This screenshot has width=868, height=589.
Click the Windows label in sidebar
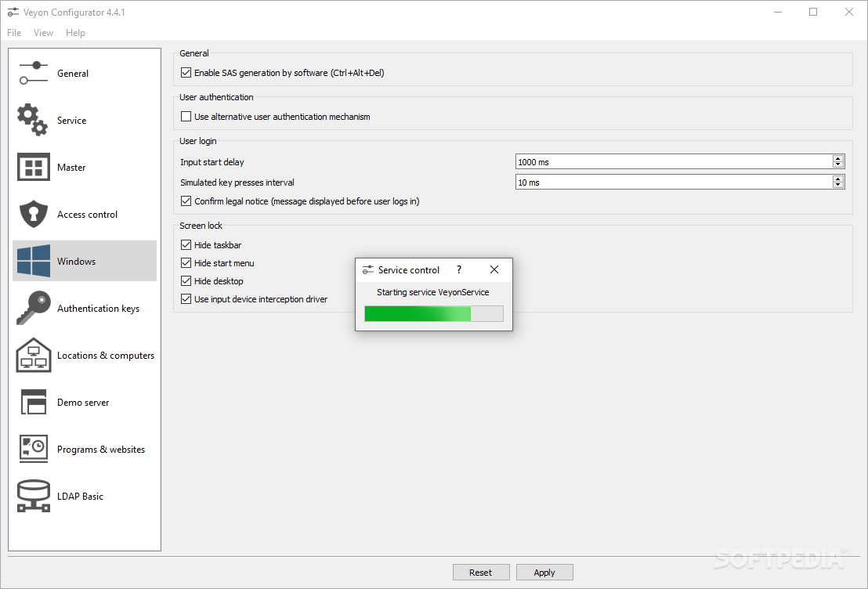[x=77, y=262]
